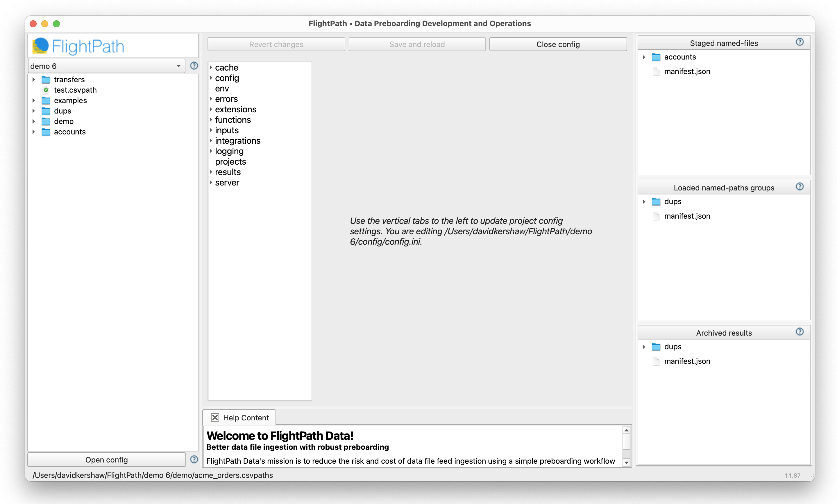This screenshot has width=837, height=504.
Task: Click help icon for Loaded named-paths groups
Action: click(800, 187)
